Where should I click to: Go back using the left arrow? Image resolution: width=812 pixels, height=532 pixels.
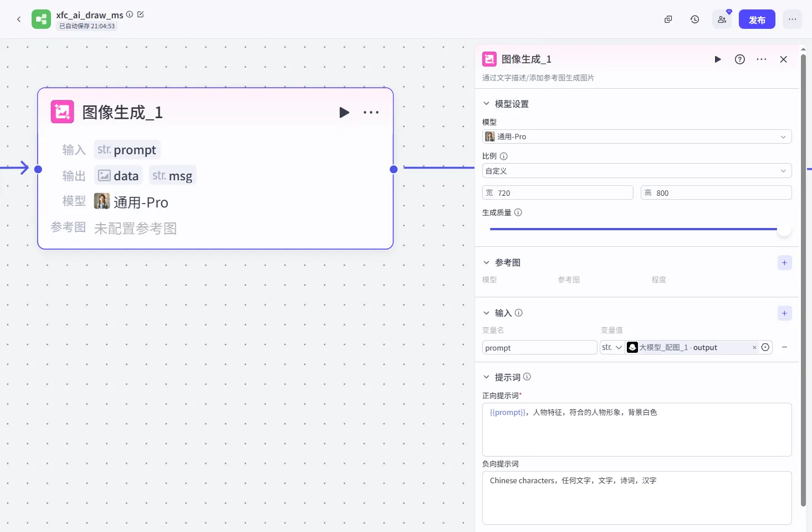coord(19,19)
